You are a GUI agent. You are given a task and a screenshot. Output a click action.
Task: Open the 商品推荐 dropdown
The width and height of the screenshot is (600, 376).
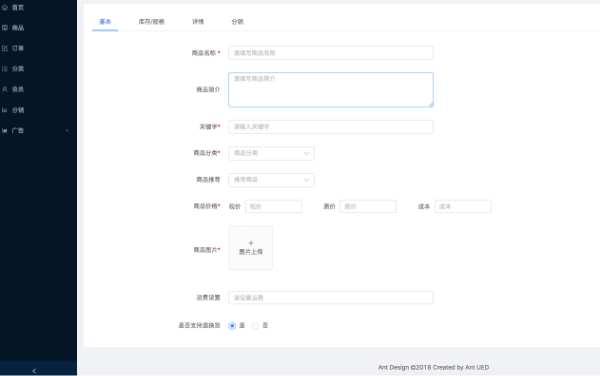[x=271, y=180]
